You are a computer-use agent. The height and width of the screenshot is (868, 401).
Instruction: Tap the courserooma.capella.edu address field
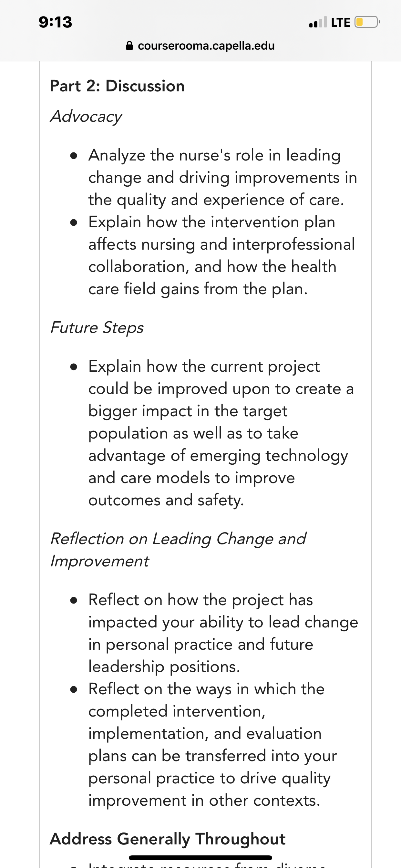[200, 46]
